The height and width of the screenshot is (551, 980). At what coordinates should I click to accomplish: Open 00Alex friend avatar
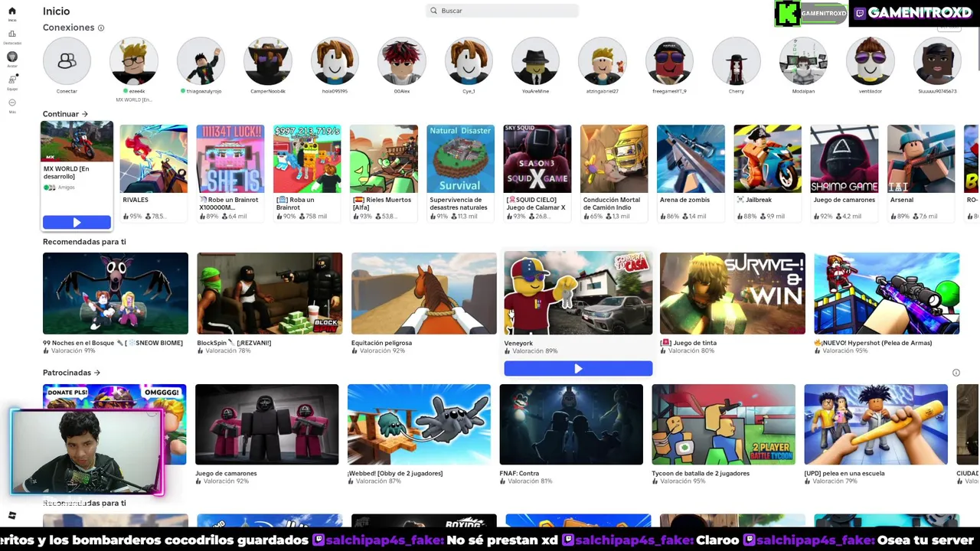[402, 60]
